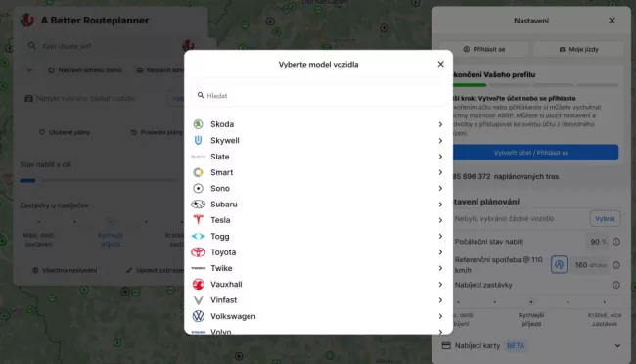Click the 90 % initial charge field
This screenshot has width=636, height=364.
598,242
